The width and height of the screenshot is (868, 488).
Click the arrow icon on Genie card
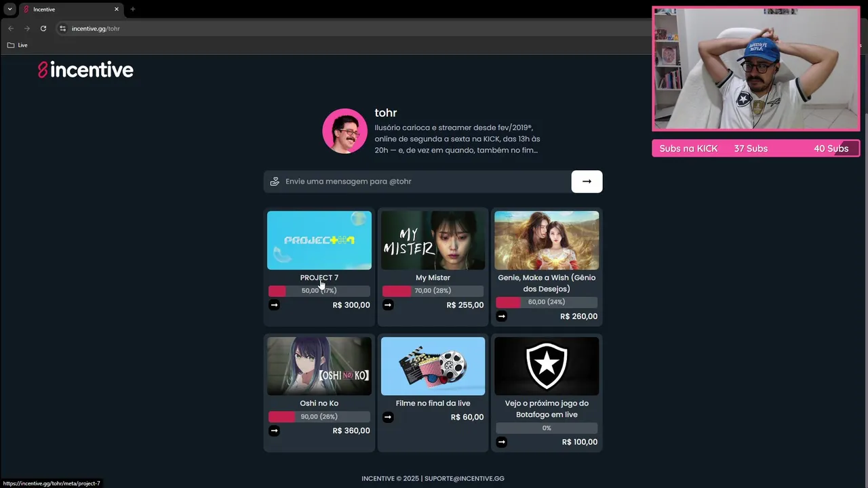(501, 316)
